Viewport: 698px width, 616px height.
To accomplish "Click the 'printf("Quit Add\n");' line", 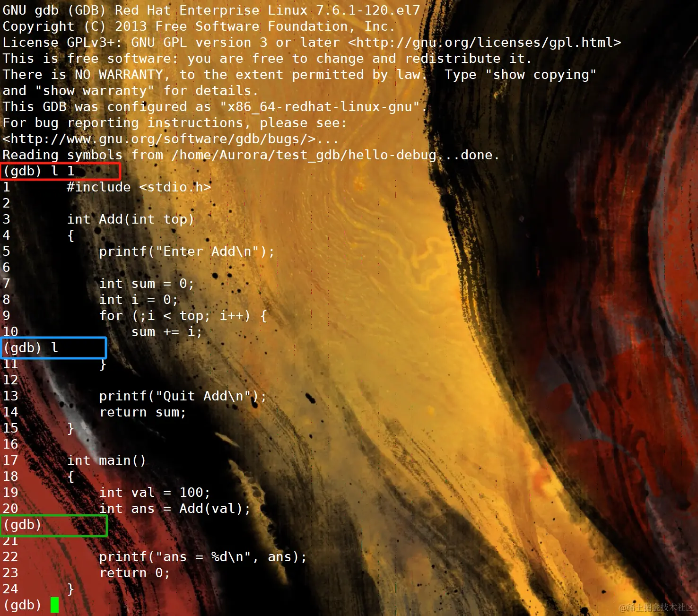I will (x=183, y=396).
